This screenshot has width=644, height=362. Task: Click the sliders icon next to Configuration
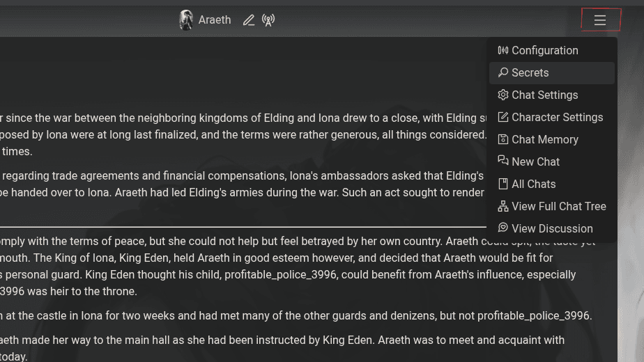point(503,50)
